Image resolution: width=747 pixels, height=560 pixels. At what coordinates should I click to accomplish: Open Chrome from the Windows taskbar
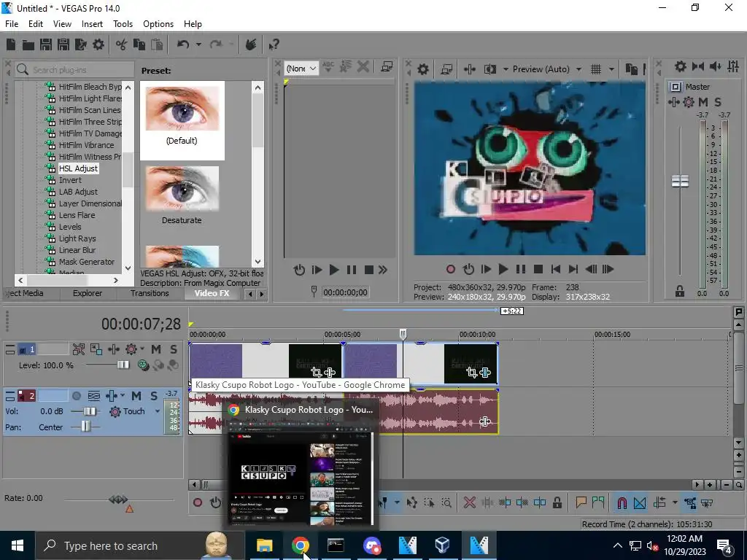pyautogui.click(x=300, y=545)
